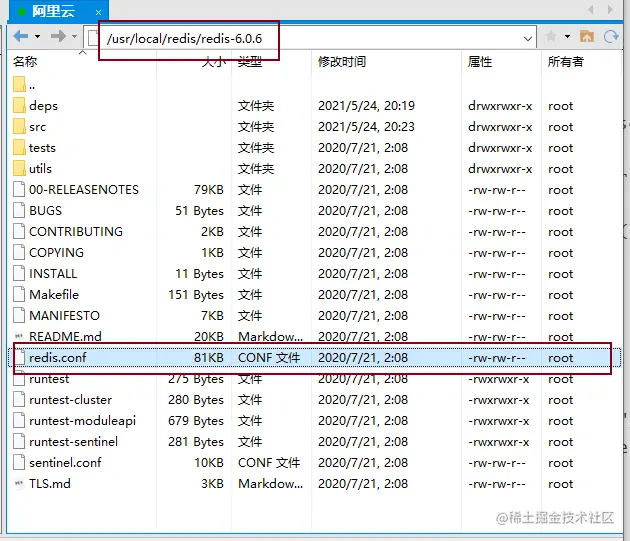
Task: Click the file name CONTRIBUTING
Action: [76, 231]
